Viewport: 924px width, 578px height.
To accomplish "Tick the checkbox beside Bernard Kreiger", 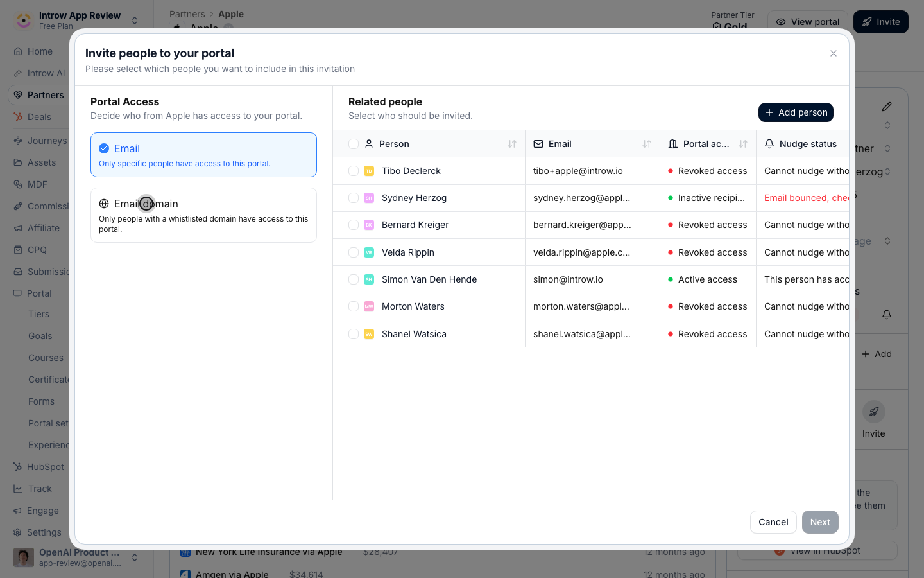I will pos(354,225).
